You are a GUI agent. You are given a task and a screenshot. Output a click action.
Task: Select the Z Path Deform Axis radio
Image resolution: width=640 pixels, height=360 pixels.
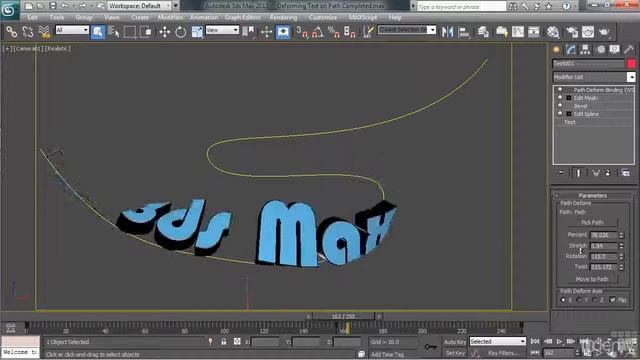[595, 300]
